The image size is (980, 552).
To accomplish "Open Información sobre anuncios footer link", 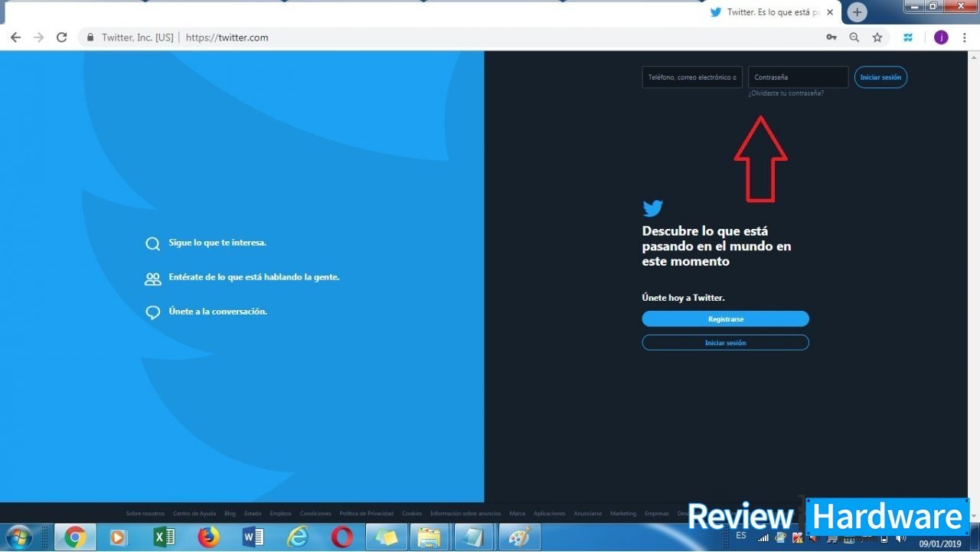I will point(465,514).
